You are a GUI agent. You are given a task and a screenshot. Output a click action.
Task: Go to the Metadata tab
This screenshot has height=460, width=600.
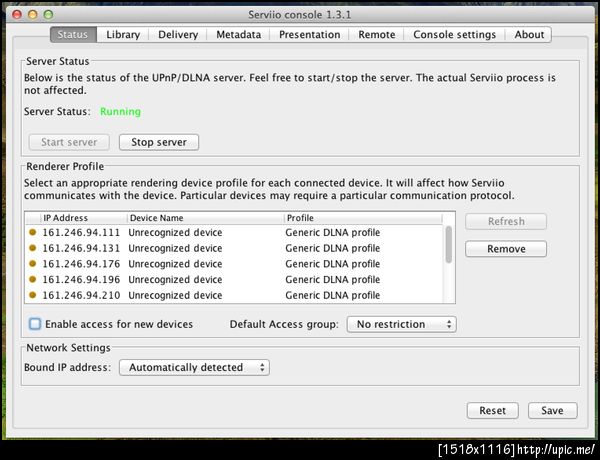click(x=238, y=34)
